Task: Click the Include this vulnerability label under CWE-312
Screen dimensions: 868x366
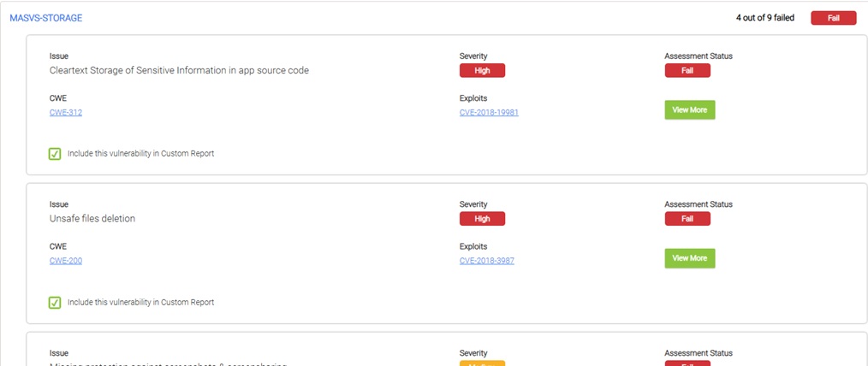Action: (140, 154)
